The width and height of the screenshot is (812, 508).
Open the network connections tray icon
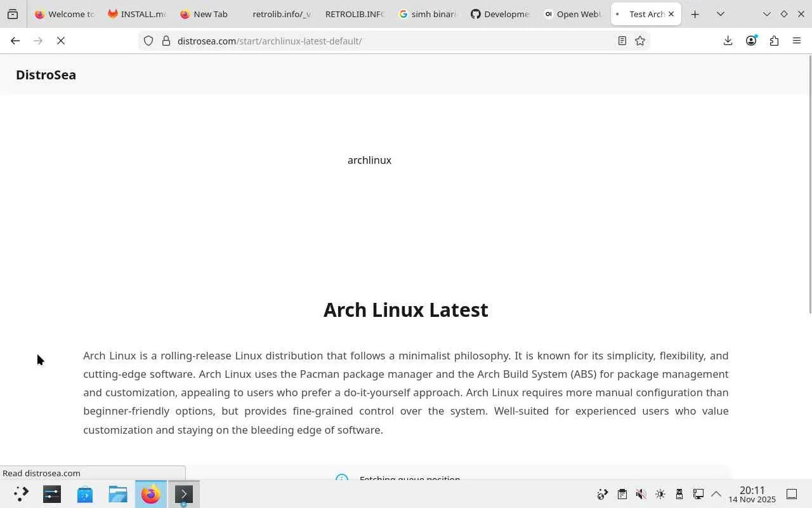click(698, 494)
